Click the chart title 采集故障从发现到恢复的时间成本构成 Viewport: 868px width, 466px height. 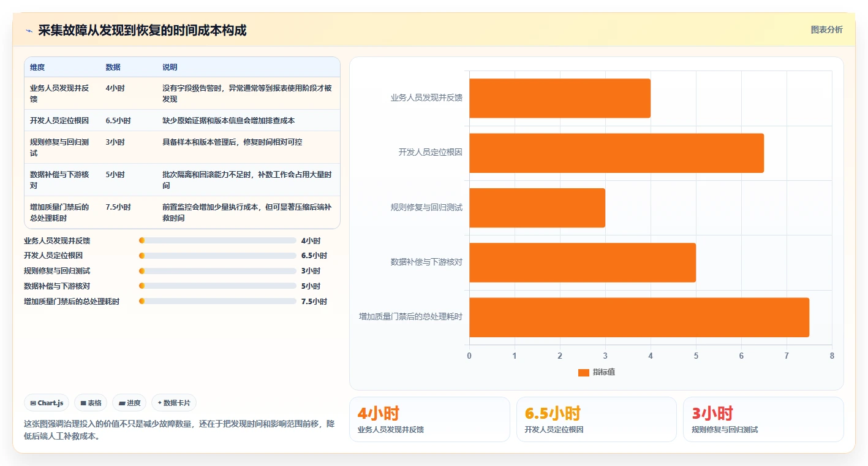pos(142,31)
